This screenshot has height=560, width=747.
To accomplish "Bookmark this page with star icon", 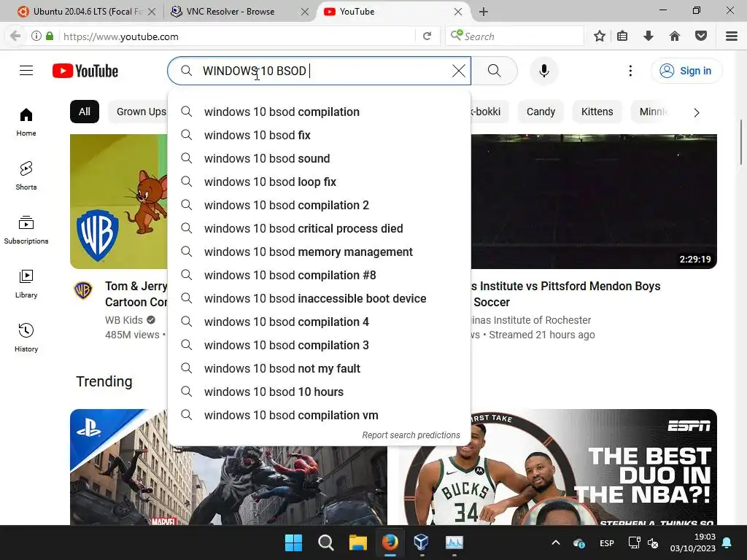I will [x=600, y=36].
